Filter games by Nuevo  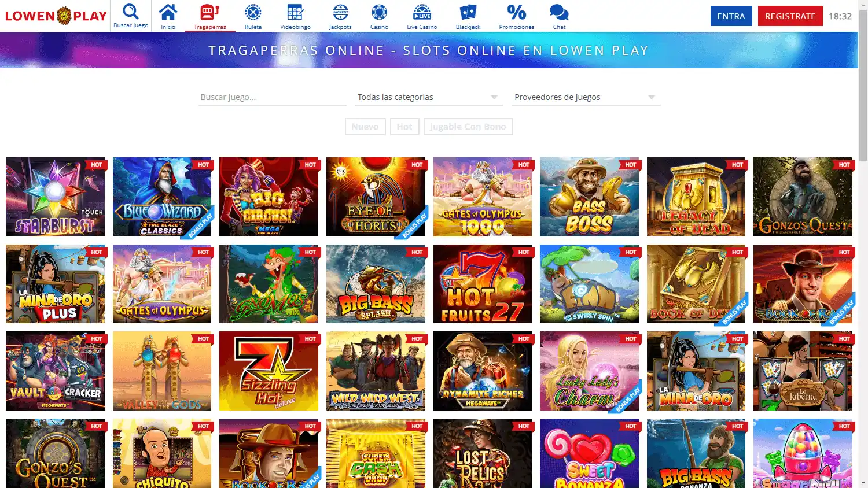(x=365, y=127)
